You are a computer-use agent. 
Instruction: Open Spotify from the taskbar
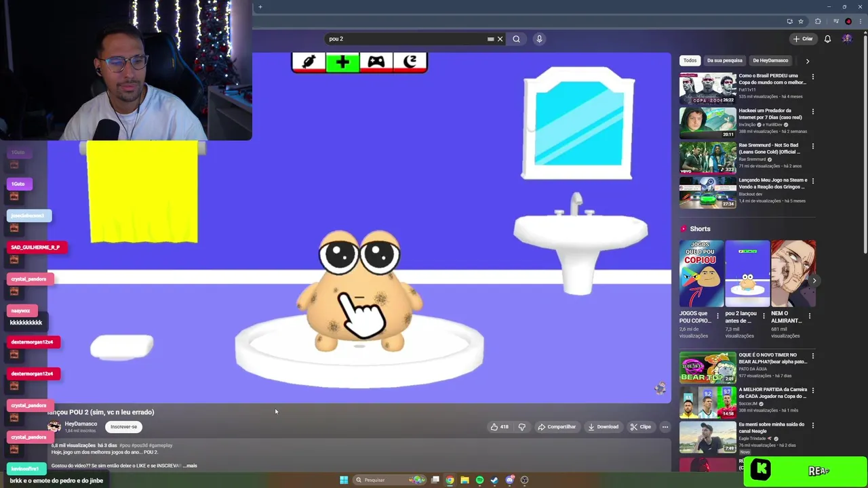click(479, 480)
